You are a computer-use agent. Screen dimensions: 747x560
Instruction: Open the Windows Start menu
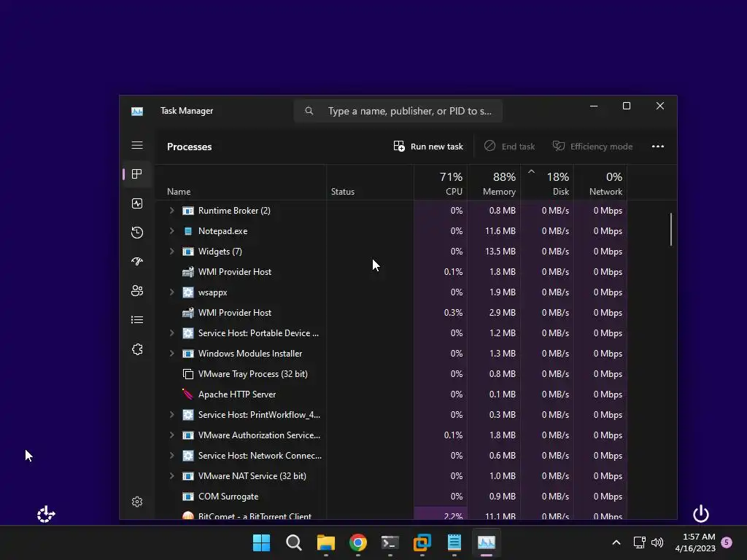tap(261, 542)
